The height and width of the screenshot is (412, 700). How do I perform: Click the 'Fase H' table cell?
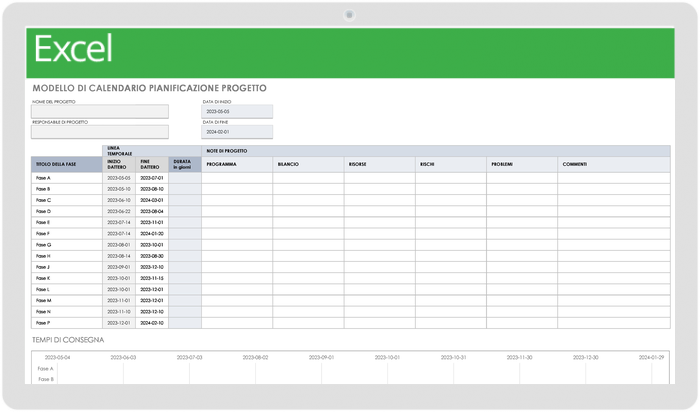click(x=67, y=256)
